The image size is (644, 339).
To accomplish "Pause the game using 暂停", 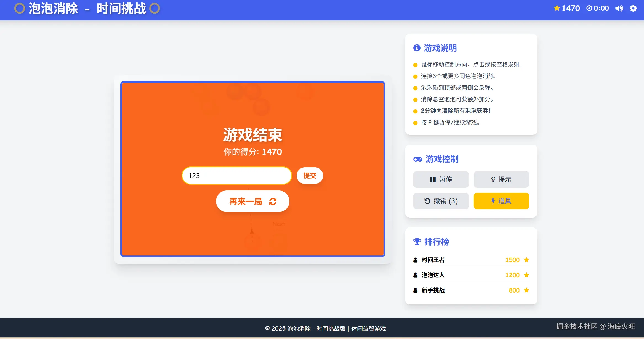I will (x=441, y=179).
